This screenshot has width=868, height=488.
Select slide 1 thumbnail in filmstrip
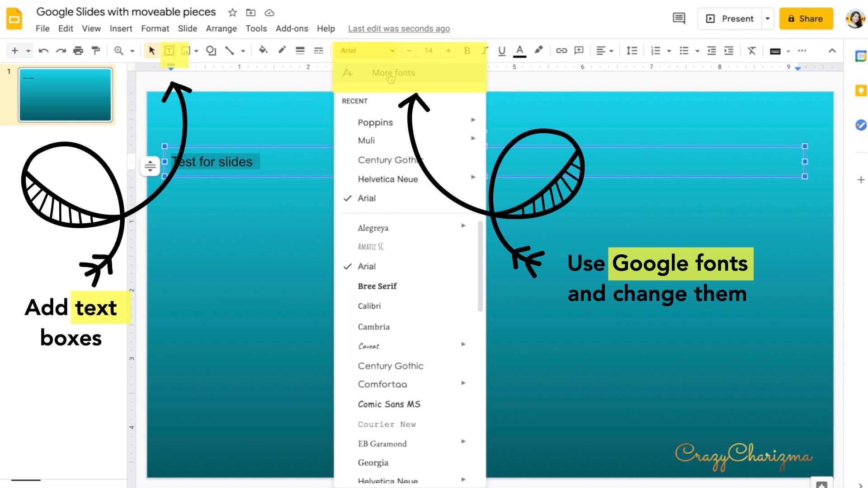point(65,95)
